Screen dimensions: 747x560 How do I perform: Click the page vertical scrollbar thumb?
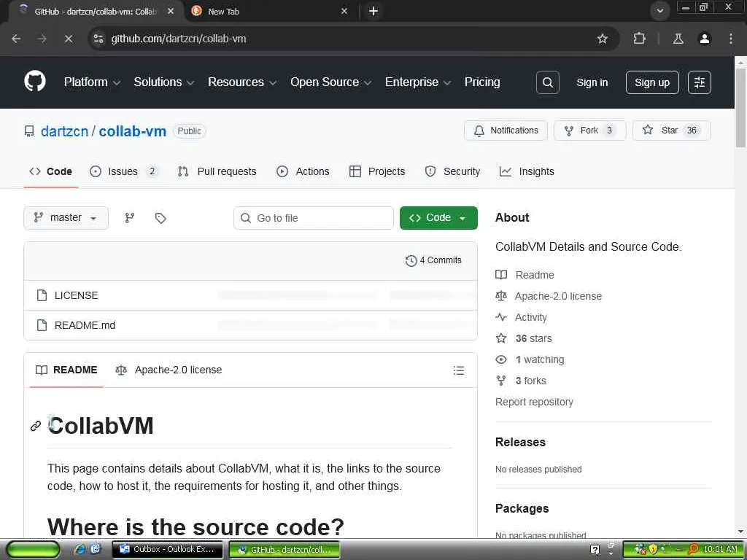[740, 107]
